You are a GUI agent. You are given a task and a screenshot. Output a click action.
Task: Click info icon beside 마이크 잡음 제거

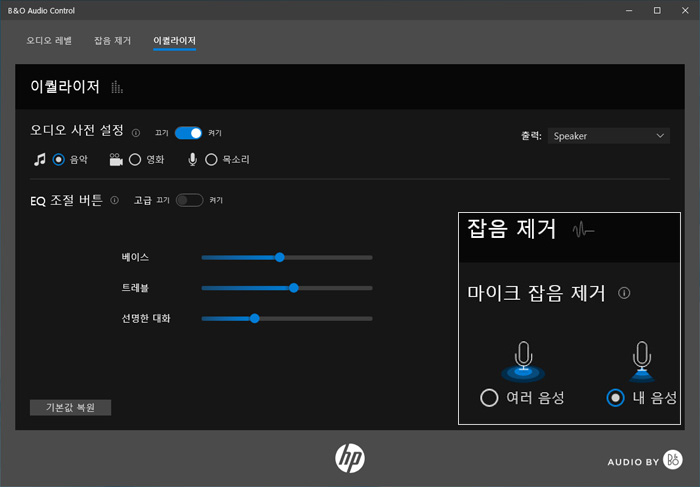point(624,293)
